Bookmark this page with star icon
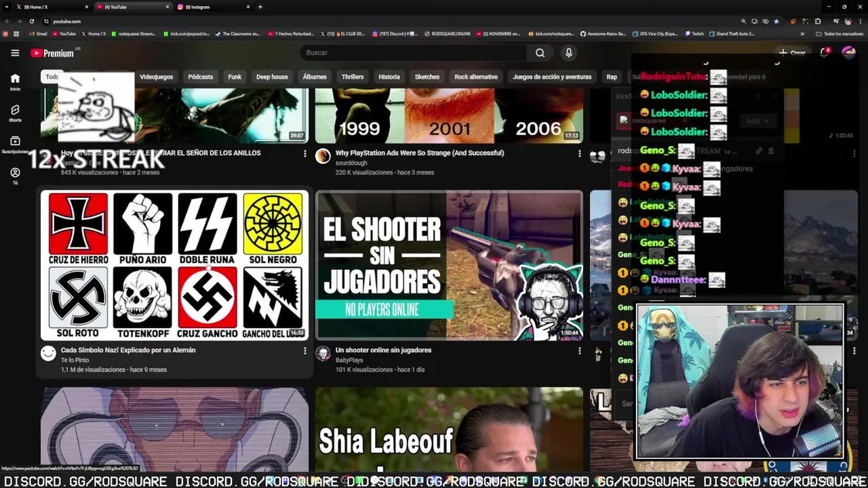 click(776, 21)
